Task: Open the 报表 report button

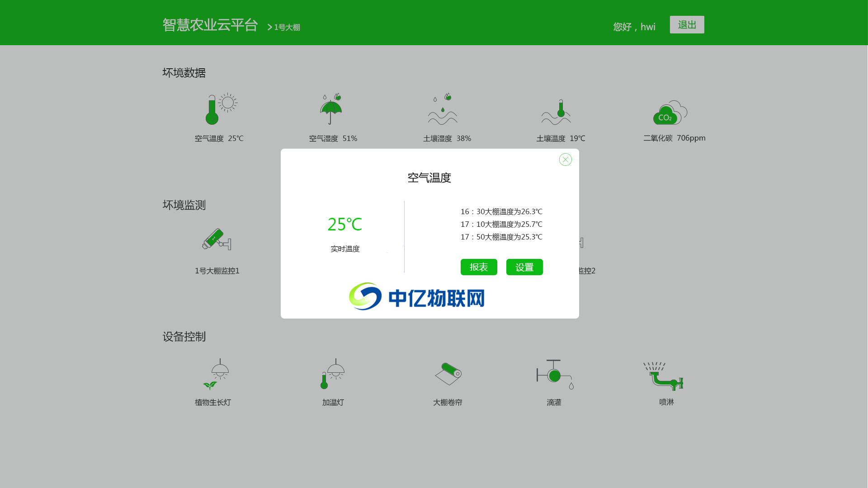Action: (x=478, y=267)
